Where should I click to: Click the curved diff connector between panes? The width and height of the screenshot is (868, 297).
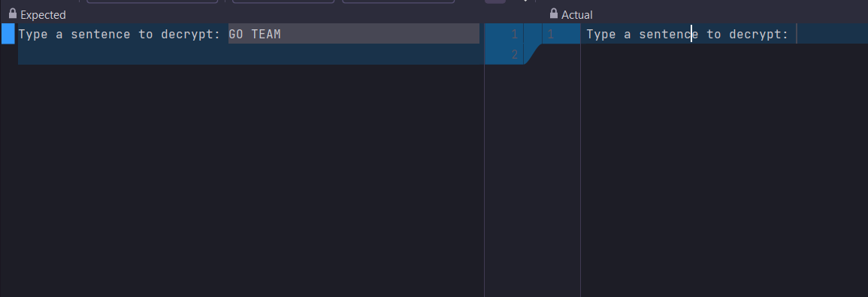click(x=533, y=54)
